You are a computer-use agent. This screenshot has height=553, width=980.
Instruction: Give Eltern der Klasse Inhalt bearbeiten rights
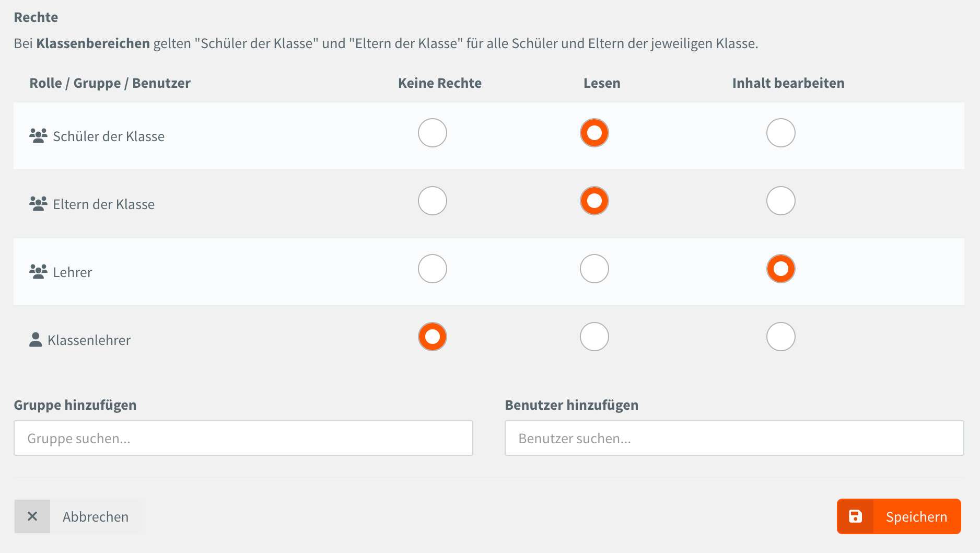781,201
